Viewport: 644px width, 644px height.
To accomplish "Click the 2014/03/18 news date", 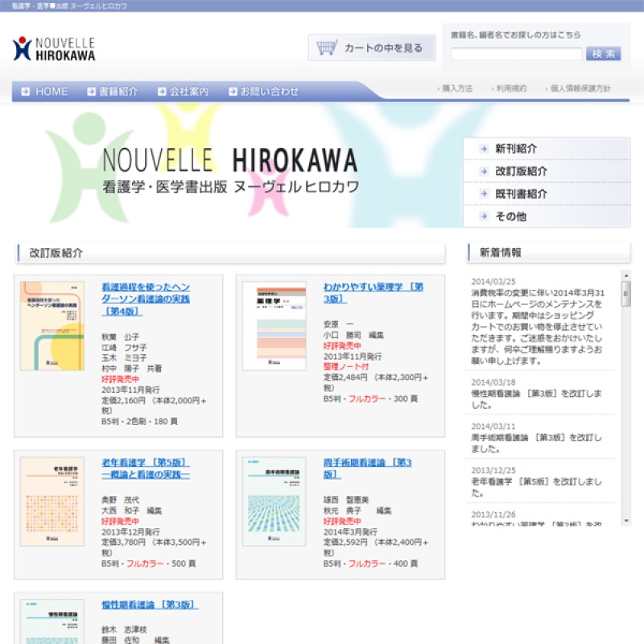I will 493,382.
